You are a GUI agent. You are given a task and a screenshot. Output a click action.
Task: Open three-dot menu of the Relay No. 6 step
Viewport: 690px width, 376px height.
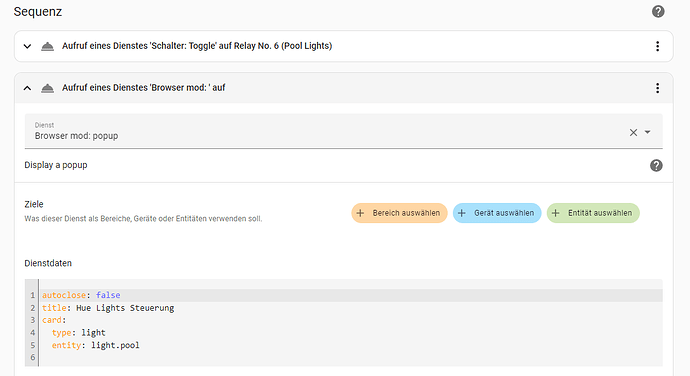tap(657, 46)
